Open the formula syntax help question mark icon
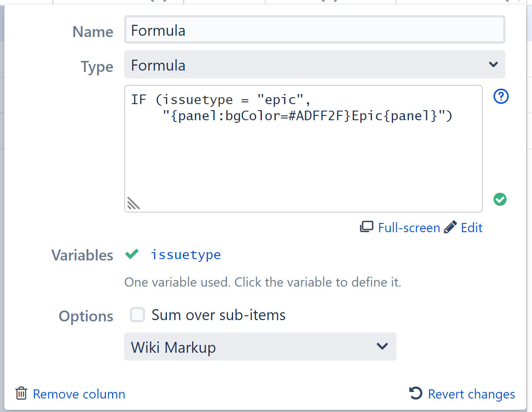This screenshot has width=532, height=412. (501, 96)
